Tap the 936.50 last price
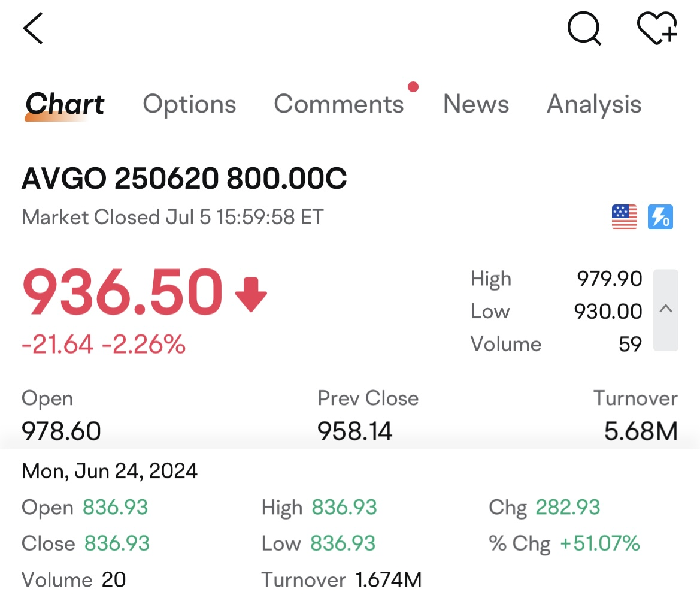Screen dimensions: 700x601 pos(122,293)
